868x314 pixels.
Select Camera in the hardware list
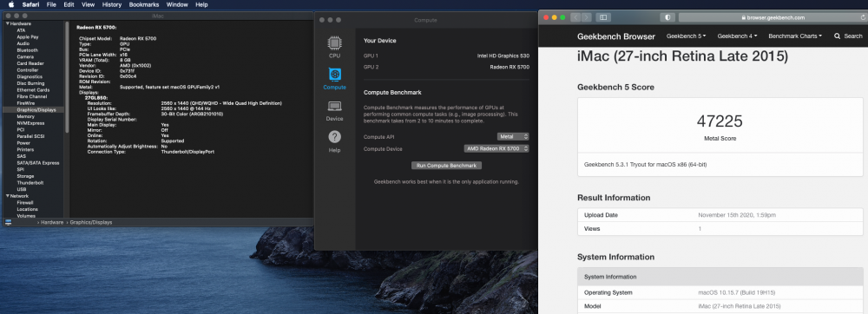25,57
